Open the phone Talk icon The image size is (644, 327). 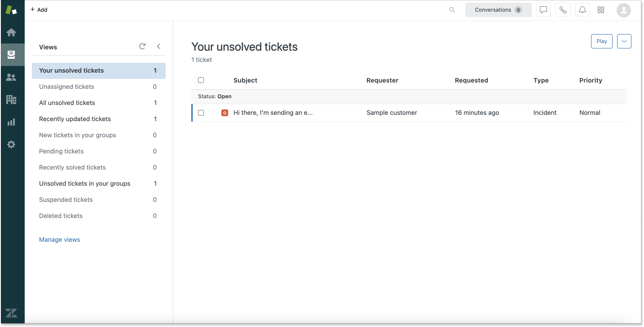(563, 10)
